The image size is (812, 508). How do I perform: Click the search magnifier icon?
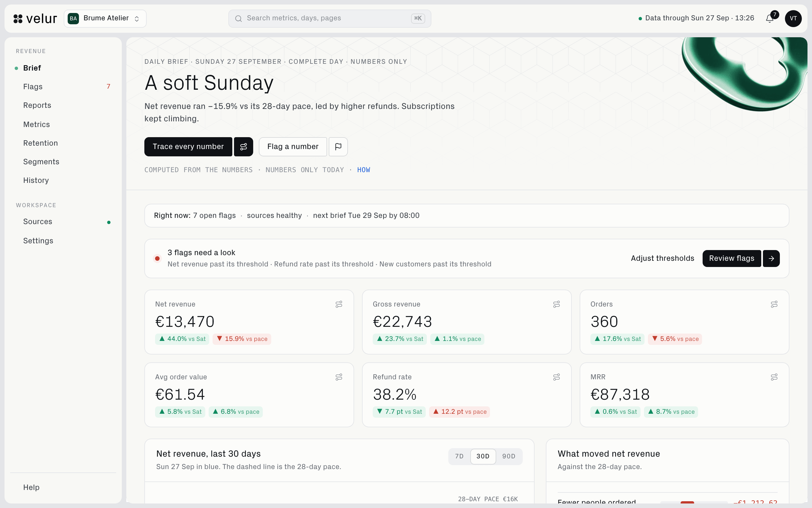239,18
